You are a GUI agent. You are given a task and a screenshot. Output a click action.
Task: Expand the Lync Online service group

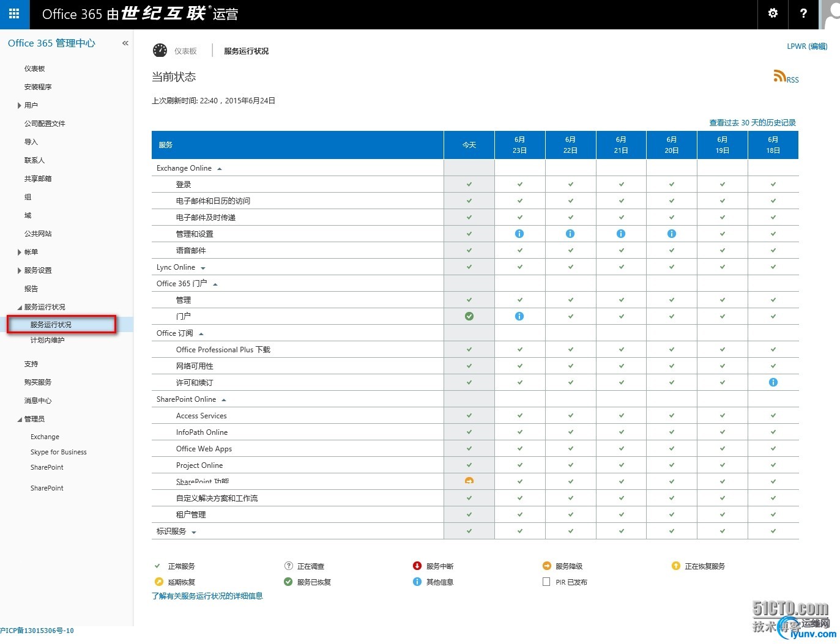click(203, 268)
